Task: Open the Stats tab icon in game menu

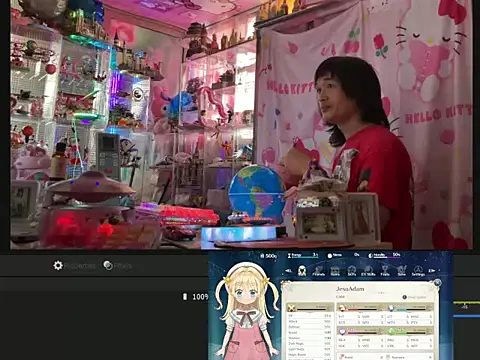Action: coord(302,271)
